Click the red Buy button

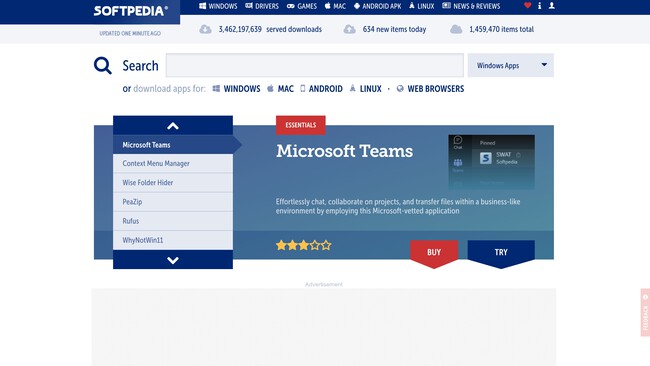coord(434,253)
